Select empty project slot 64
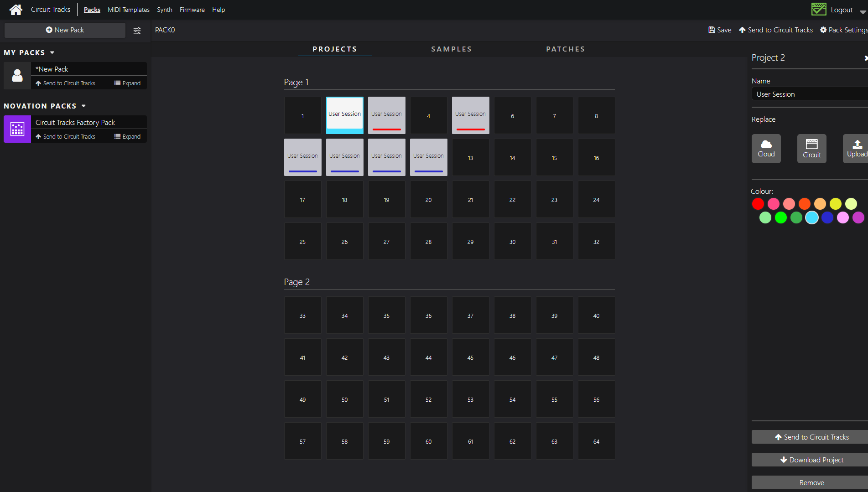The image size is (868, 492). point(597,441)
